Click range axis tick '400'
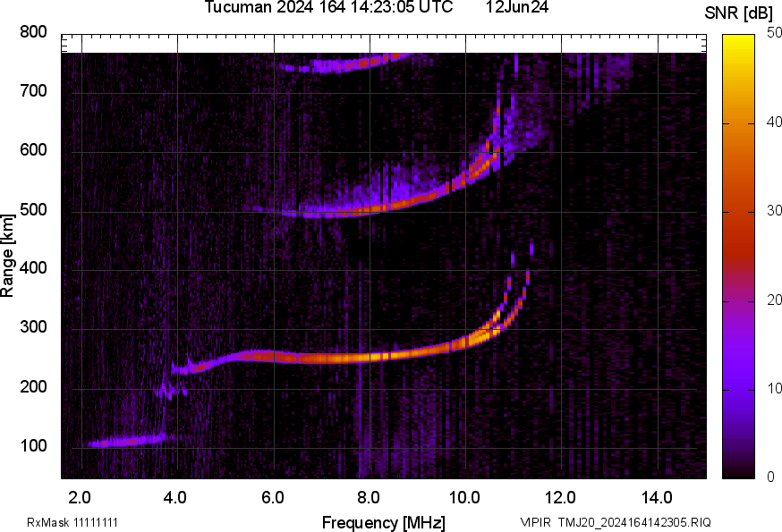782x532 pixels. pos(33,268)
